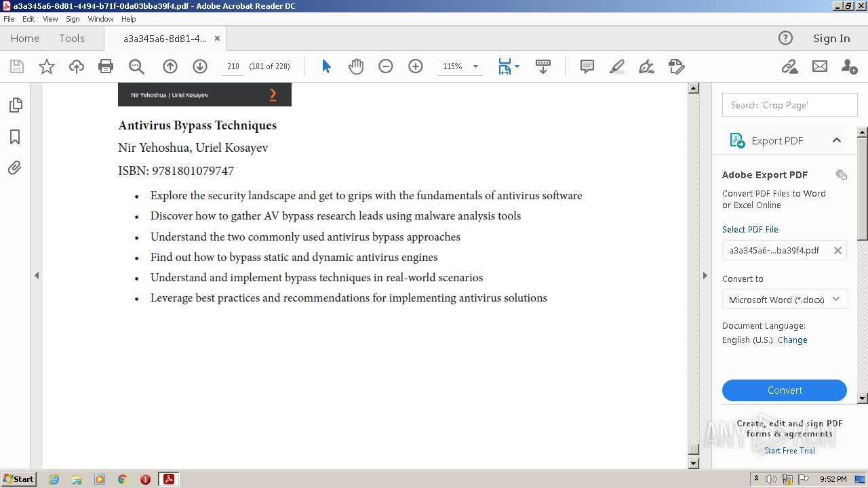This screenshot has height=488, width=868.
Task: Open the File menu
Action: coord(9,19)
